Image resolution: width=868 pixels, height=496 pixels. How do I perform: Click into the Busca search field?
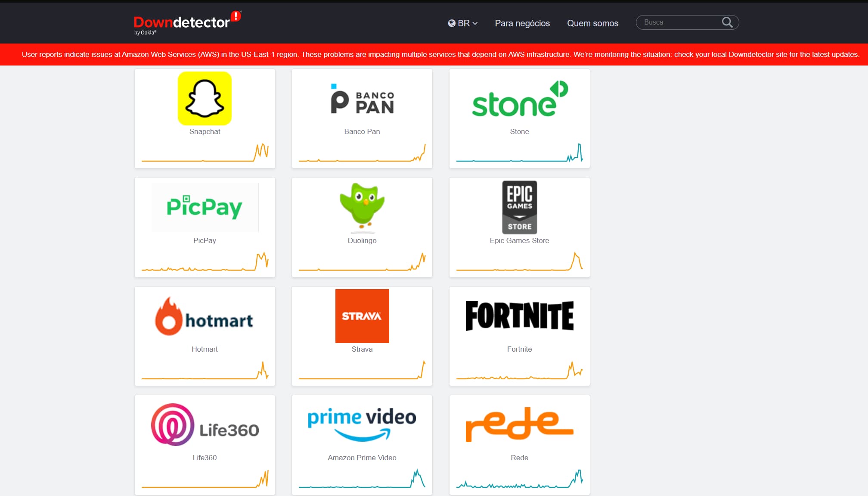[680, 22]
